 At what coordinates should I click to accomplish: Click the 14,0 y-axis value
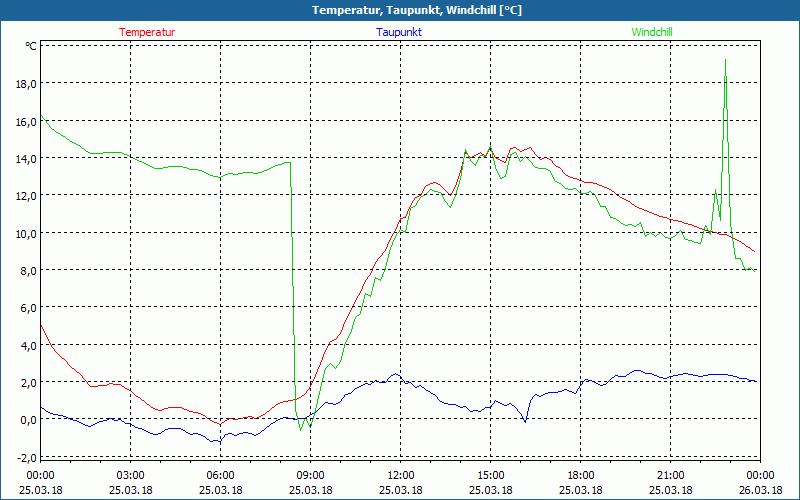[26, 159]
